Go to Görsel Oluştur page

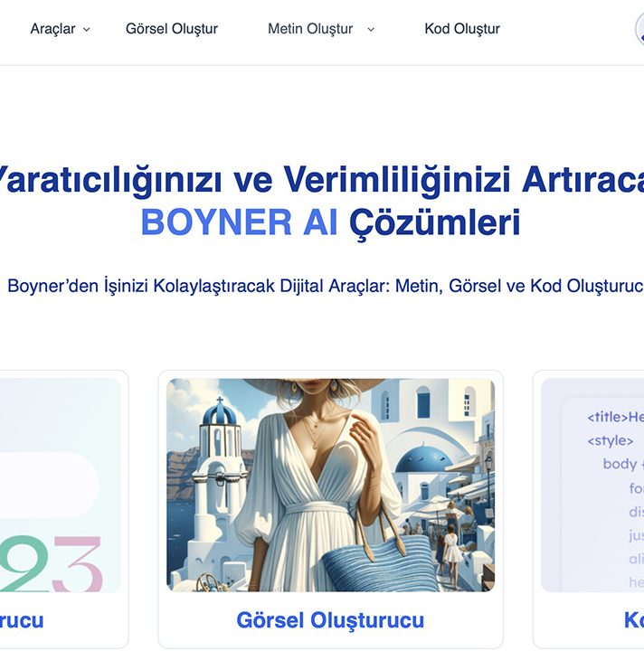pyautogui.click(x=172, y=29)
